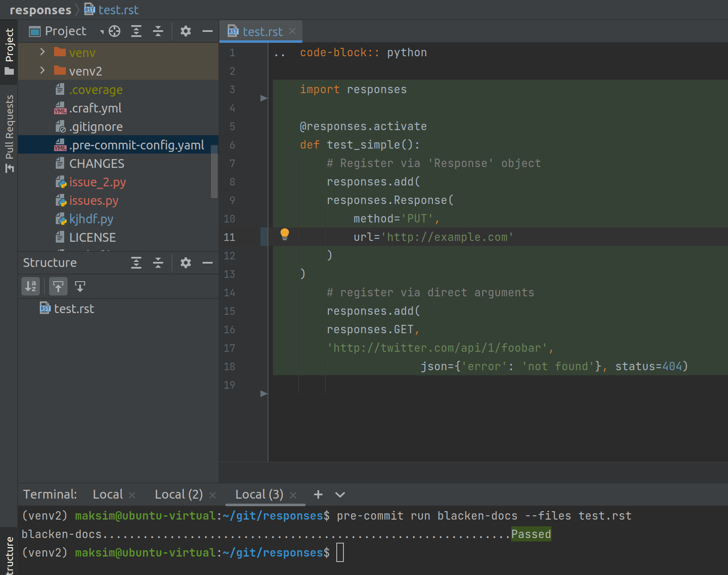728x575 pixels.
Task: Expand the venv folder
Action: click(42, 52)
